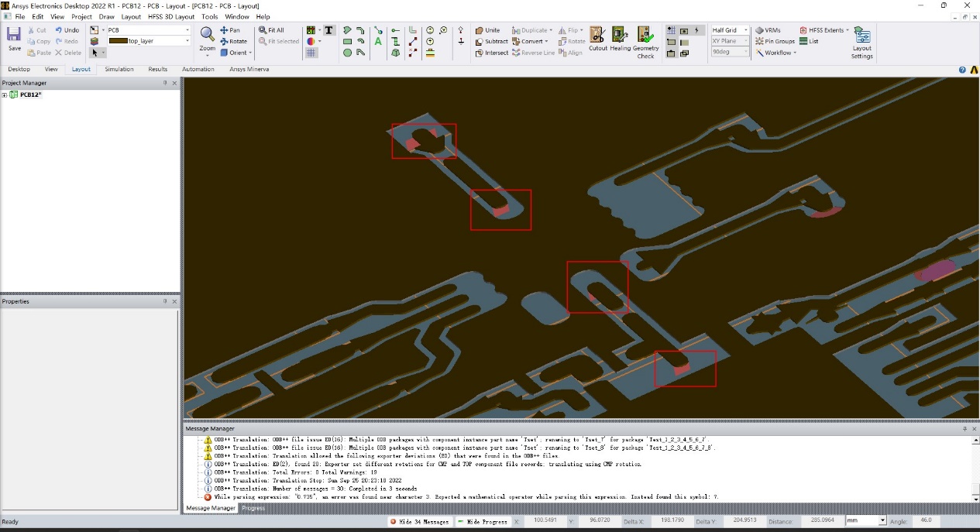The height and width of the screenshot is (532, 980).
Task: Pin the Properties panel
Action: pos(165,301)
